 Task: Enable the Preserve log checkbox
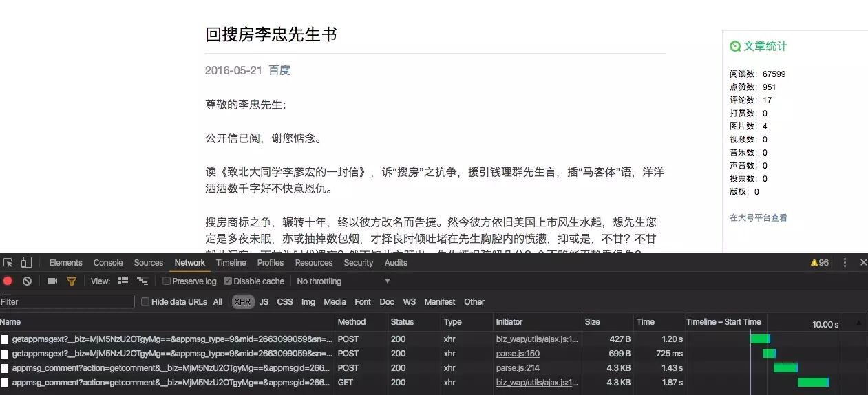(167, 281)
